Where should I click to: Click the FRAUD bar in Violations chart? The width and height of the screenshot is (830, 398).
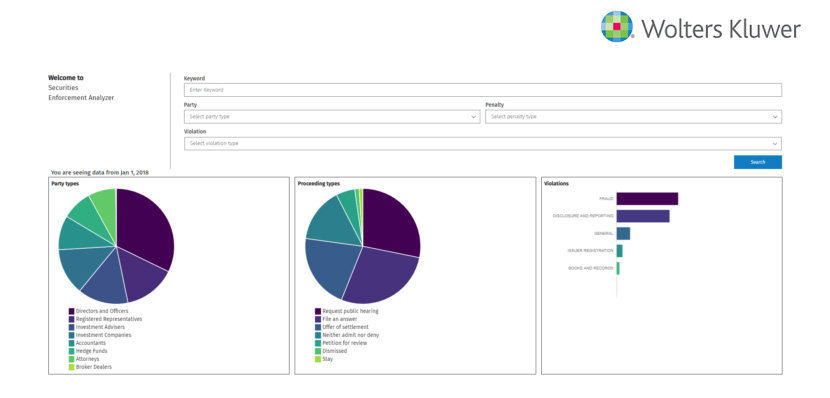[647, 198]
